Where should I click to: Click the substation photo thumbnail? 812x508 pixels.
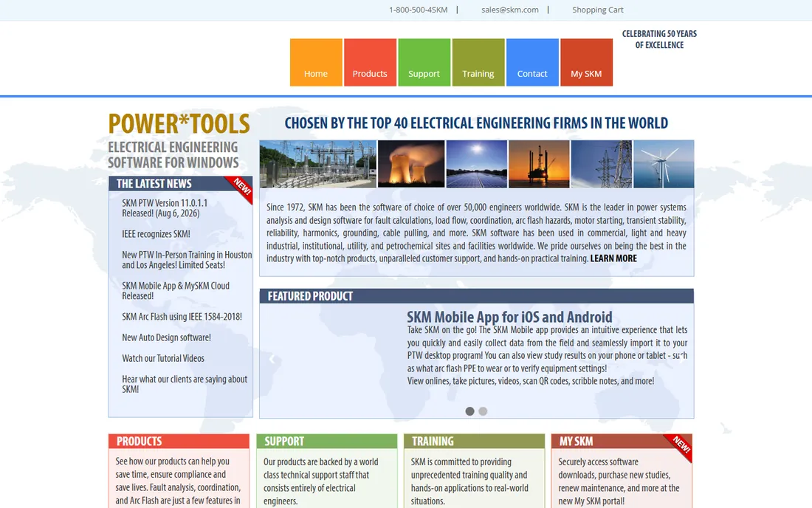coord(318,164)
